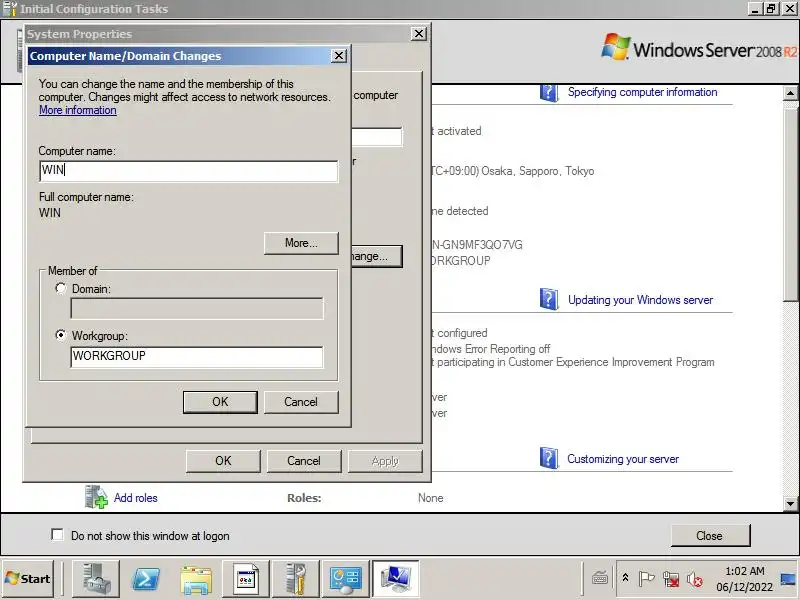This screenshot has width=800, height=600.
Task: Click scroll down arrow in Initial Configuration Tasks
Action: pyautogui.click(x=790, y=503)
